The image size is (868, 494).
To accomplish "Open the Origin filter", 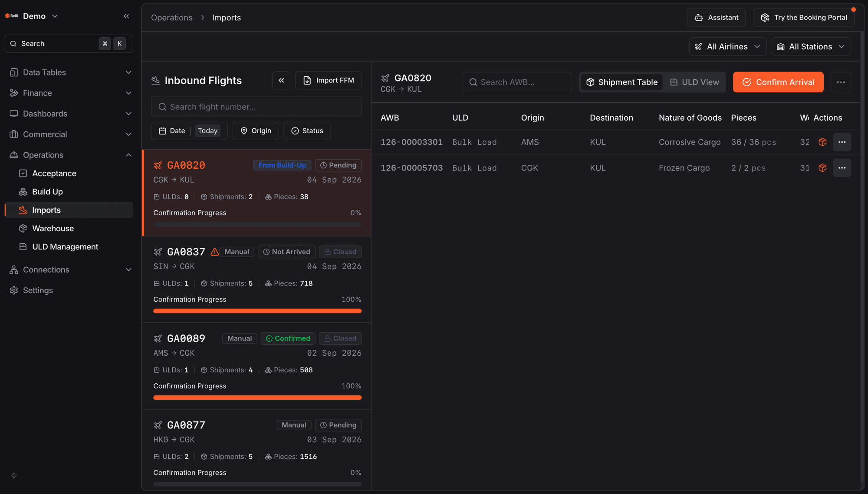I will tap(256, 131).
